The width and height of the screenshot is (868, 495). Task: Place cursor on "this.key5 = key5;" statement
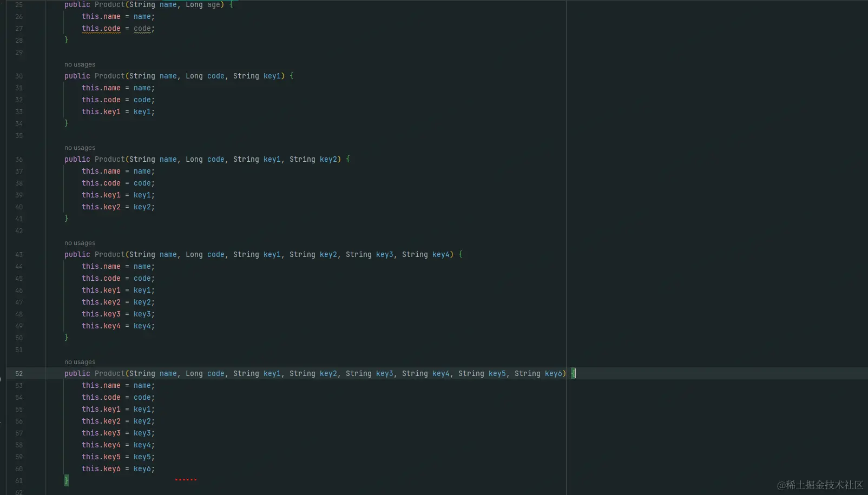pyautogui.click(x=118, y=457)
